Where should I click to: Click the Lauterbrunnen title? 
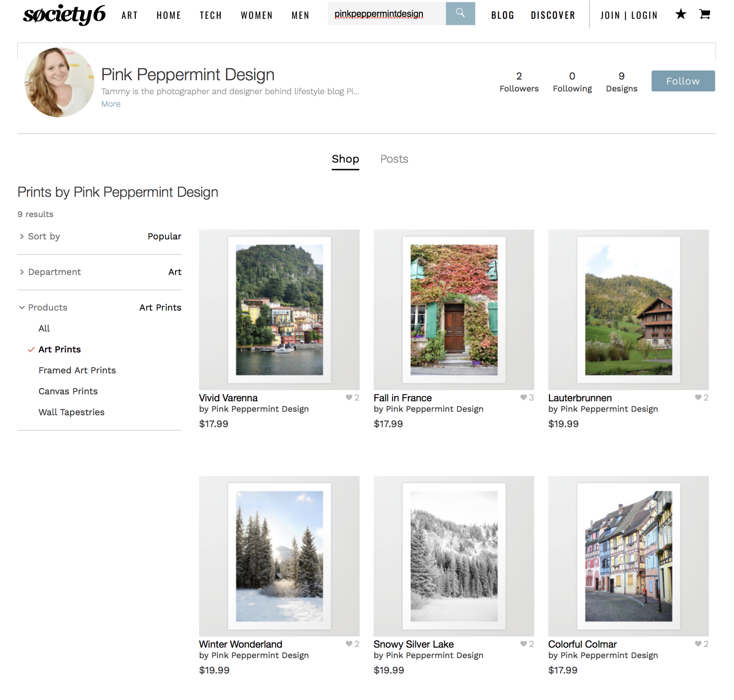coord(580,398)
